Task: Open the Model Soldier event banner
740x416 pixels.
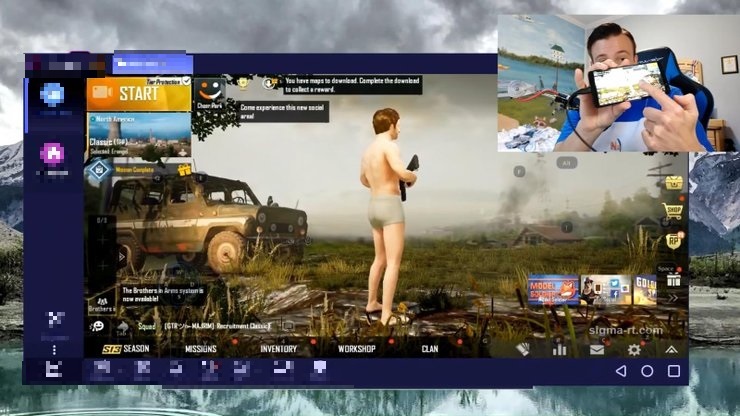Action: point(553,290)
